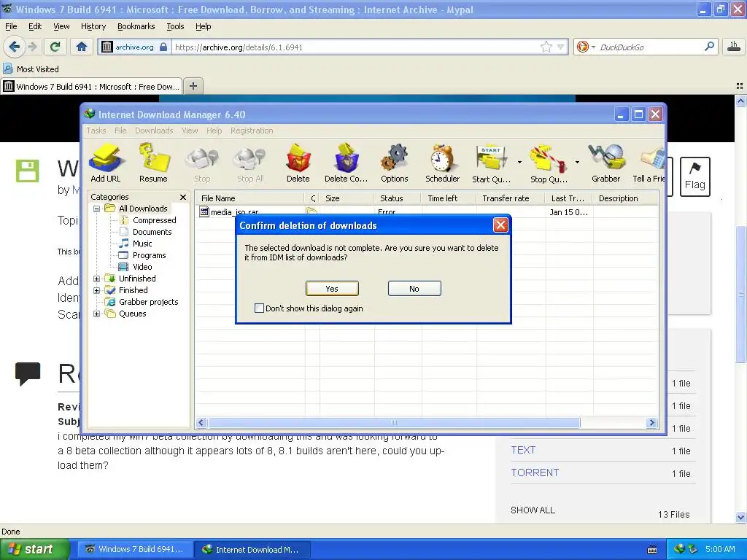Viewport: 747px width, 560px height.
Task: Select the Music category
Action: pyautogui.click(x=142, y=244)
